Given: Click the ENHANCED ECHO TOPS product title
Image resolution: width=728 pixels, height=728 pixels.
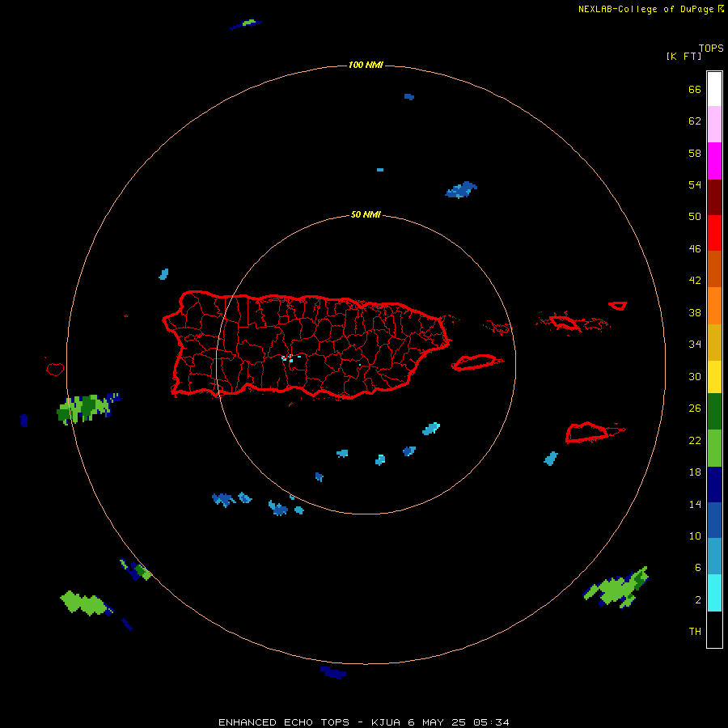Looking at the screenshot, I should (284, 722).
